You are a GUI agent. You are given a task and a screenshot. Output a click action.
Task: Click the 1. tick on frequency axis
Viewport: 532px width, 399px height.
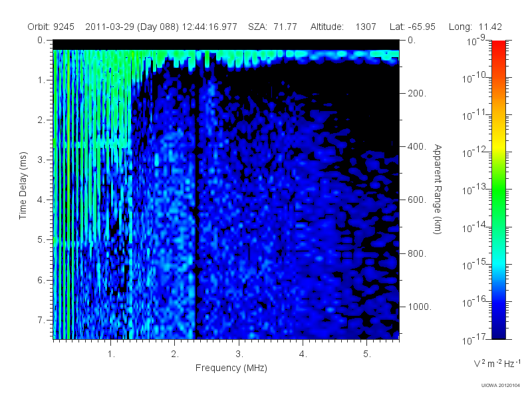pos(111,354)
